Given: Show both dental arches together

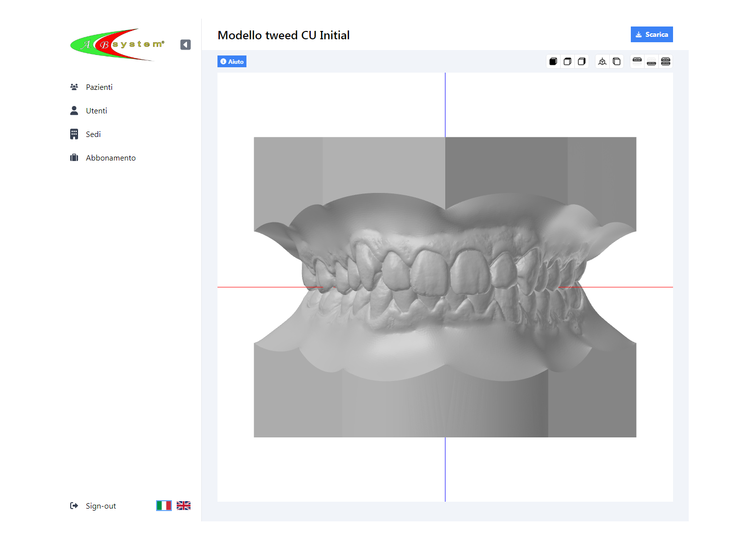Looking at the screenshot, I should [x=666, y=61].
